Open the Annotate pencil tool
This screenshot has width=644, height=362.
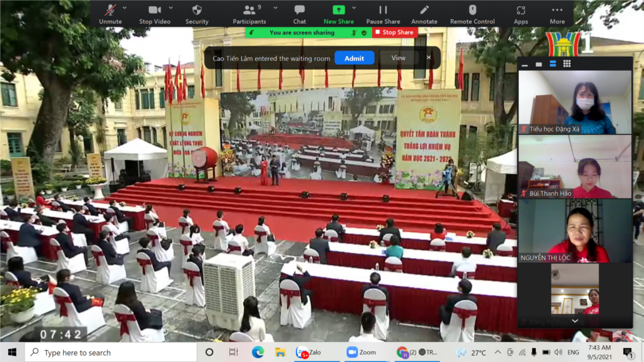pyautogui.click(x=424, y=14)
